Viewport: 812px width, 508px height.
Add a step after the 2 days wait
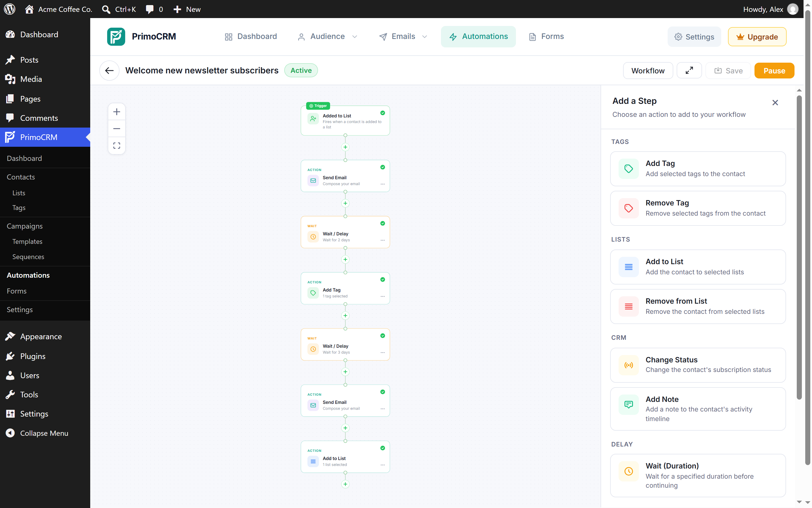pos(345,259)
